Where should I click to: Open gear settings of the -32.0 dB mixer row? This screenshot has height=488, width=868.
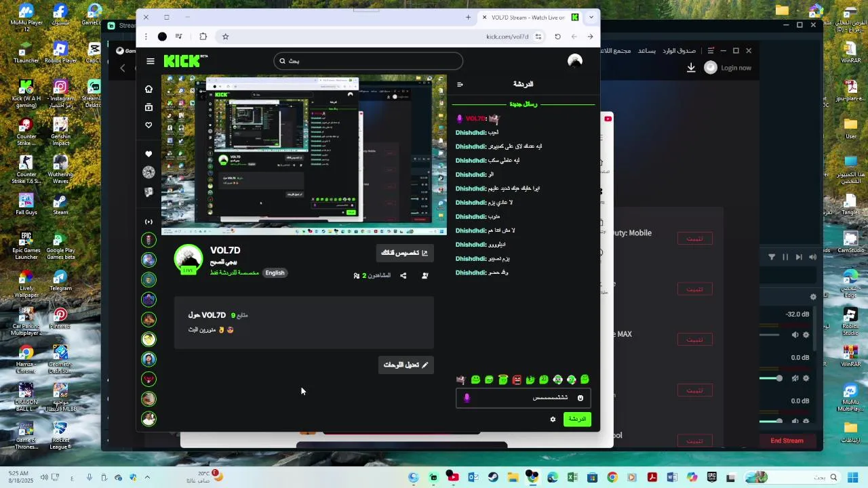click(x=806, y=335)
